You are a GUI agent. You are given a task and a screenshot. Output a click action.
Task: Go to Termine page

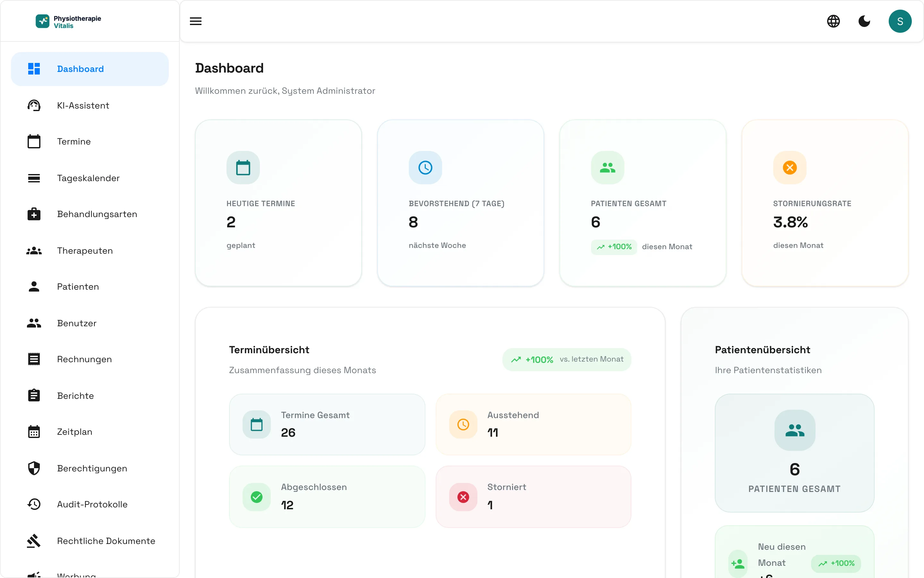click(x=90, y=141)
